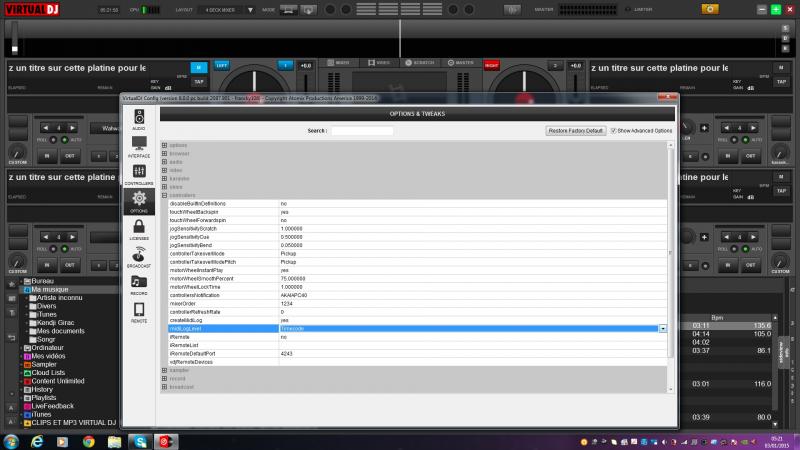
Task: Select the iRemoteDefaultPort setting row
Action: click(x=417, y=354)
